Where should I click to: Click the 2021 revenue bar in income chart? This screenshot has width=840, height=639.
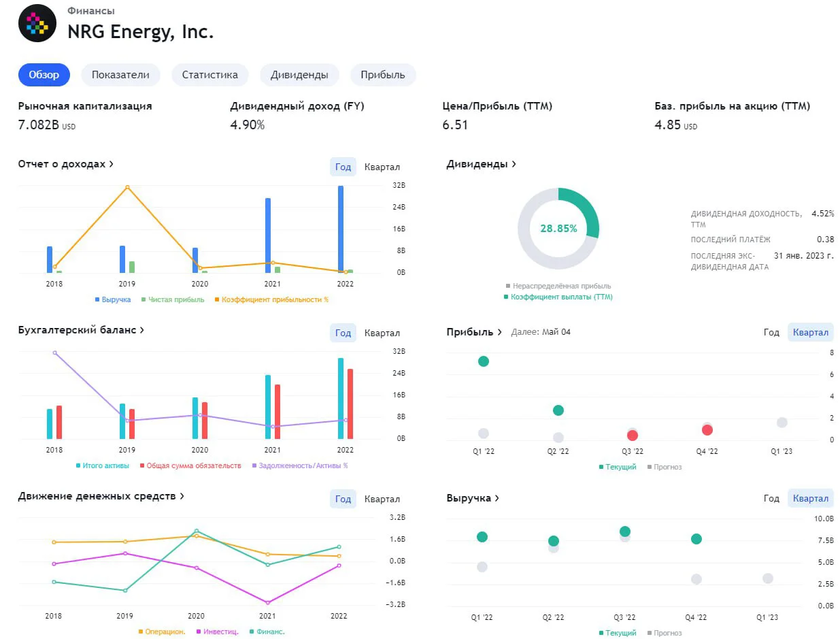pyautogui.click(x=268, y=235)
